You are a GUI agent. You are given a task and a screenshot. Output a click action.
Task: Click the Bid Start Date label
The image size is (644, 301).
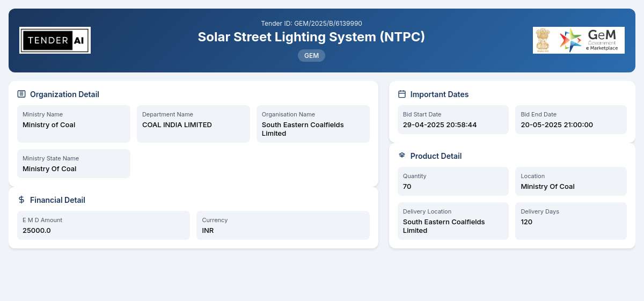422,114
